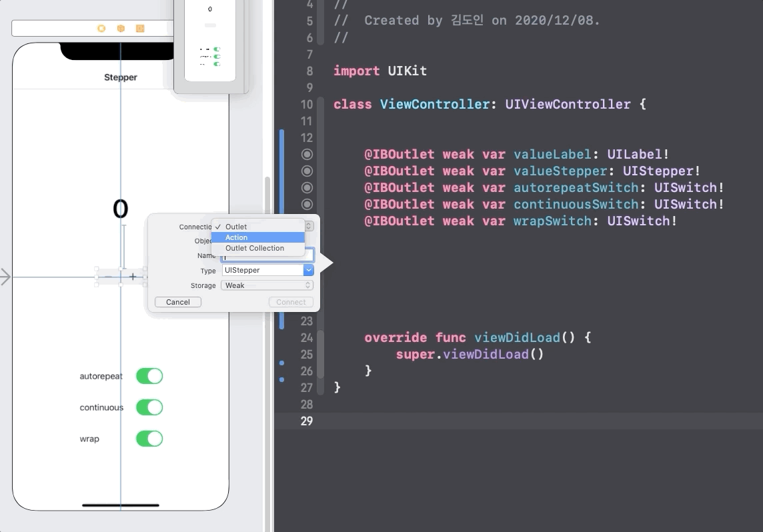Select the First Responder cube icon
The image size is (763, 532).
121,29
